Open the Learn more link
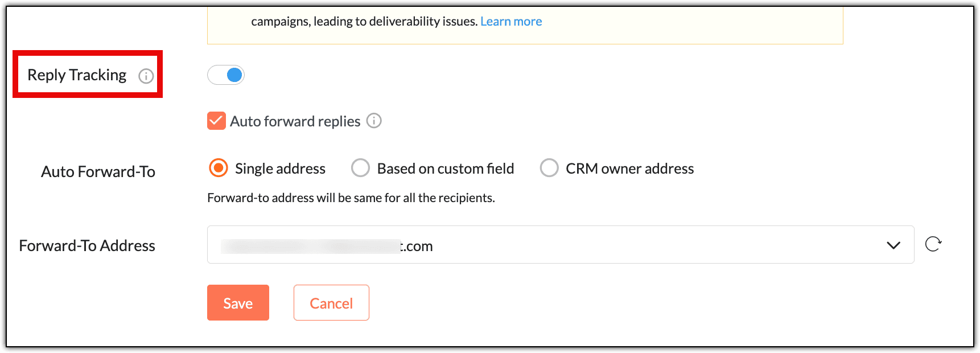The width and height of the screenshot is (980, 353). click(511, 22)
